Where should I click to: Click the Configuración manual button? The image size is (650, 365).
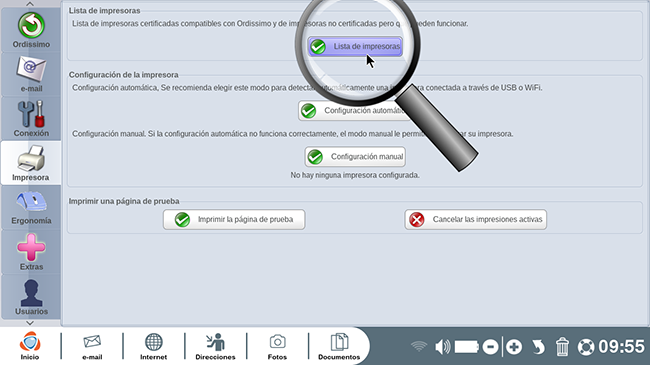(x=355, y=156)
